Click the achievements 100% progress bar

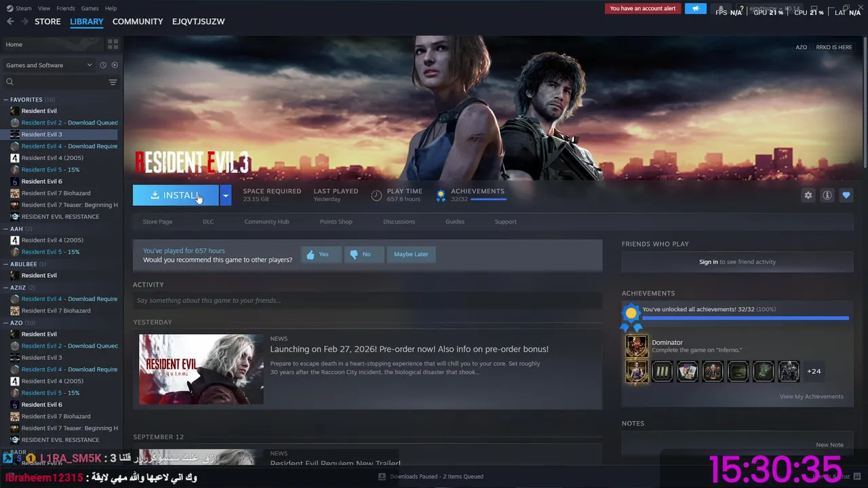click(x=745, y=317)
